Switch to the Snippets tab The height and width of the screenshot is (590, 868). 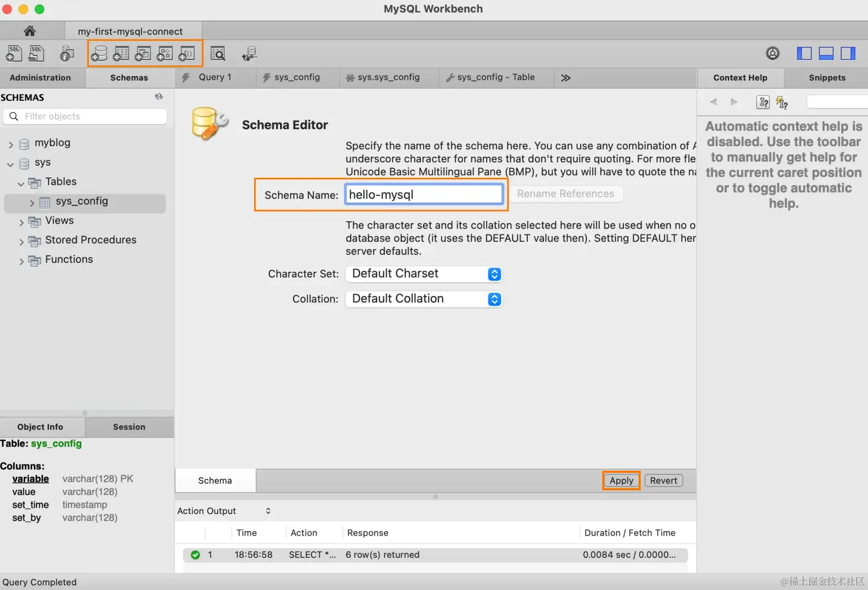pyautogui.click(x=827, y=78)
